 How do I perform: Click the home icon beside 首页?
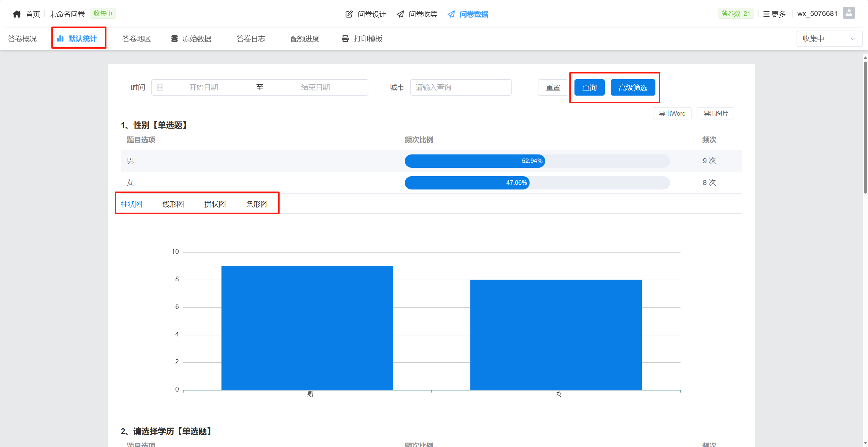(17, 14)
